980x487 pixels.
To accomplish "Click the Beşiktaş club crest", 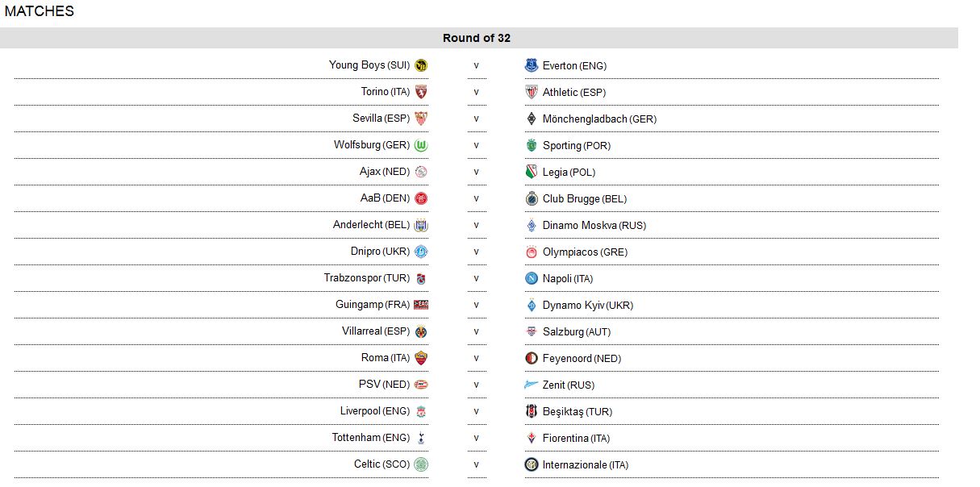I will click(x=532, y=411).
